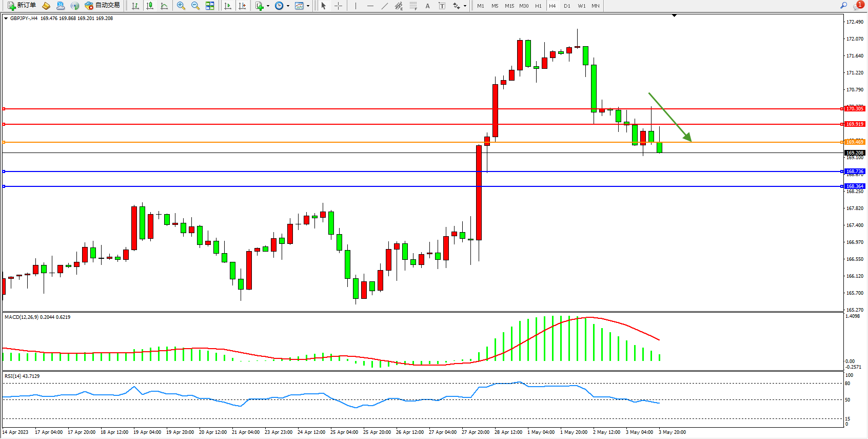The width and height of the screenshot is (868, 439).
Task: Switch chart to line chart view
Action: point(164,6)
